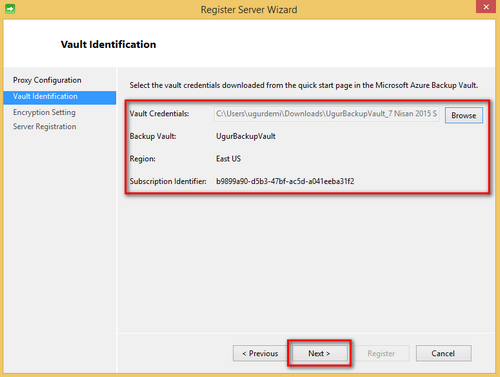Click the Previous button
The width and height of the screenshot is (500, 377).
(x=260, y=353)
